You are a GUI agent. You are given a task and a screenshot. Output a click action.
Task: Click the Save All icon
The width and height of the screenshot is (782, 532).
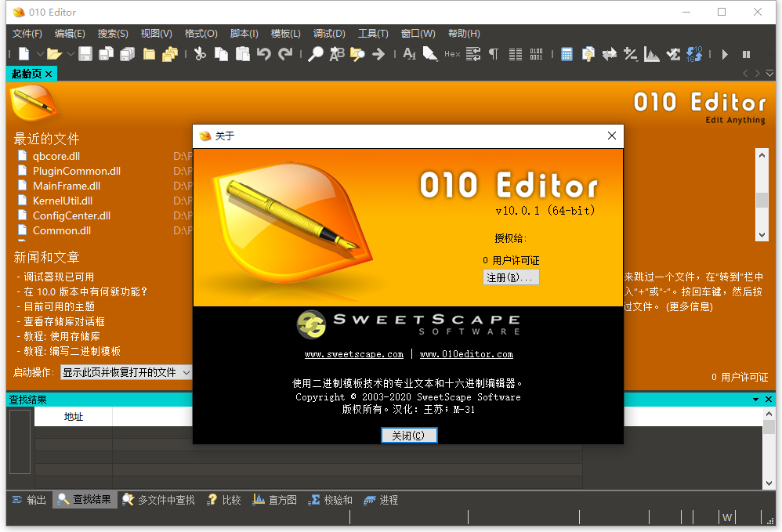pos(127,54)
